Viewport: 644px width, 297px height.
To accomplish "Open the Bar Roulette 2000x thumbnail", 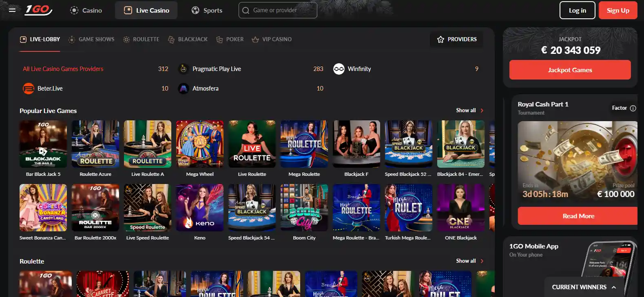I will (95, 208).
